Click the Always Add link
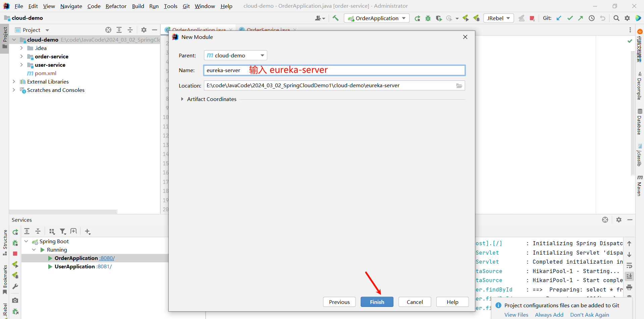Screen dimensions: 644x319 click(549, 315)
